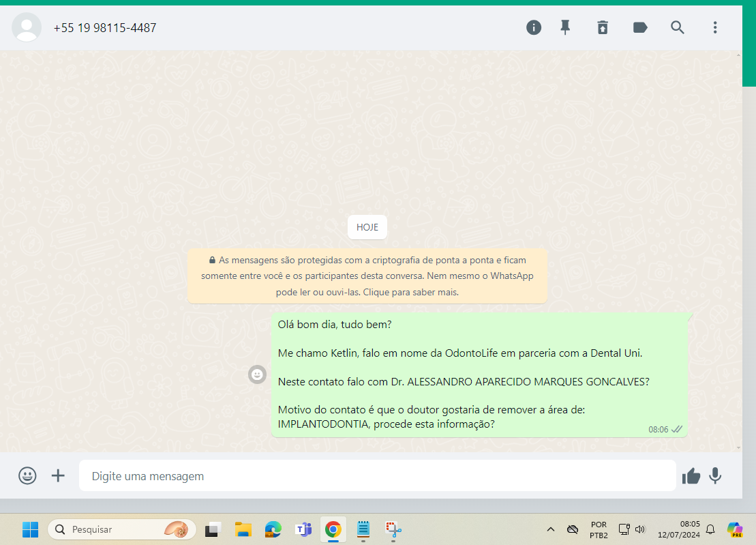Image resolution: width=756 pixels, height=545 pixels.
Task: Send a thumbs-up quick reply
Action: [691, 476]
